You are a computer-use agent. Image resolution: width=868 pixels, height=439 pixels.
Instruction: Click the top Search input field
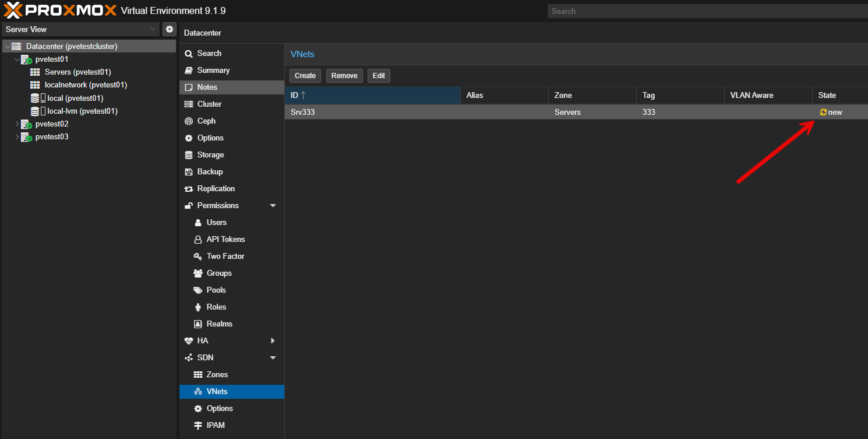pos(708,11)
